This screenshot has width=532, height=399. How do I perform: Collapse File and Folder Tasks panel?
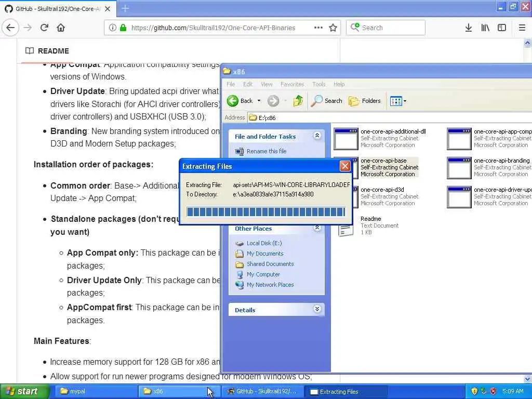coord(317,136)
